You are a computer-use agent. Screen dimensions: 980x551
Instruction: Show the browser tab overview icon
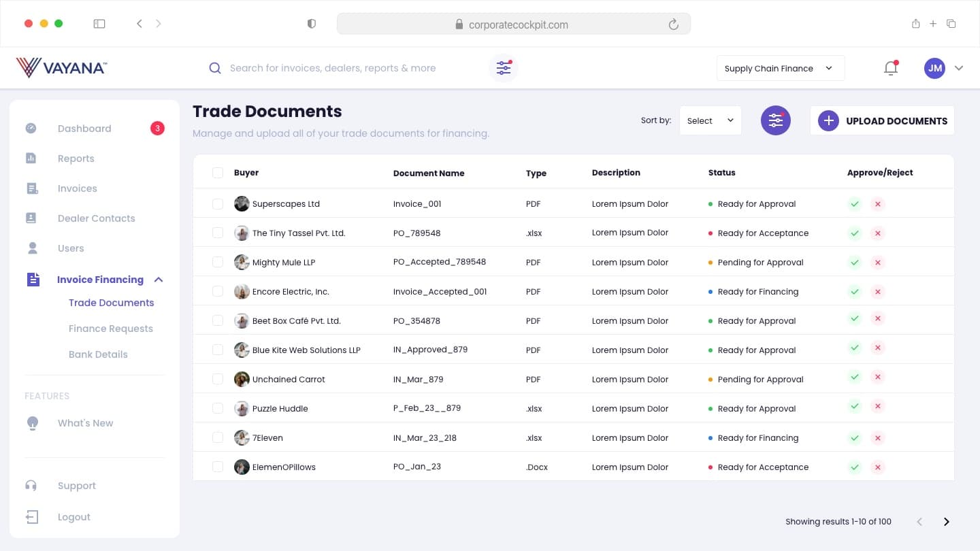[951, 24]
